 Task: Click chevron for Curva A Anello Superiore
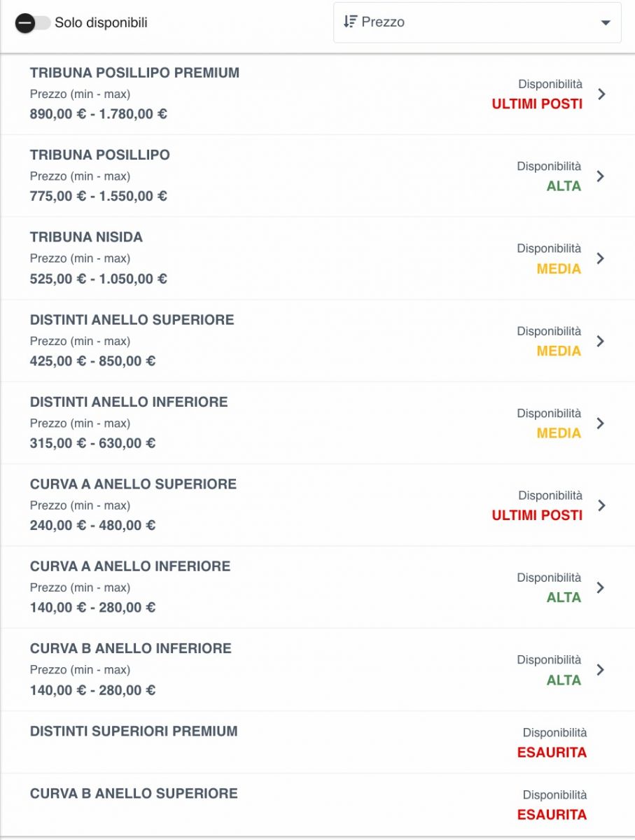(601, 505)
